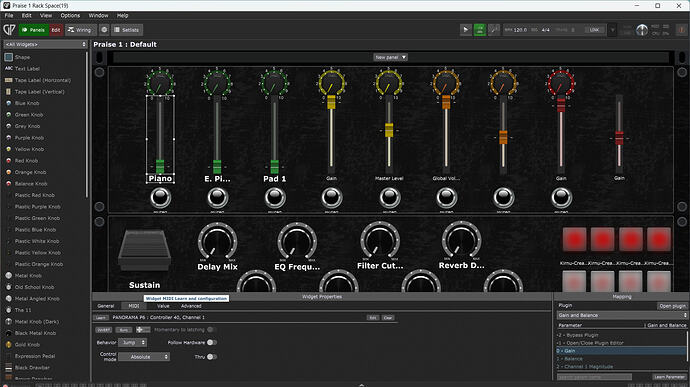This screenshot has height=387, width=690.
Task: Open the New panel dropdown
Action: [390, 57]
